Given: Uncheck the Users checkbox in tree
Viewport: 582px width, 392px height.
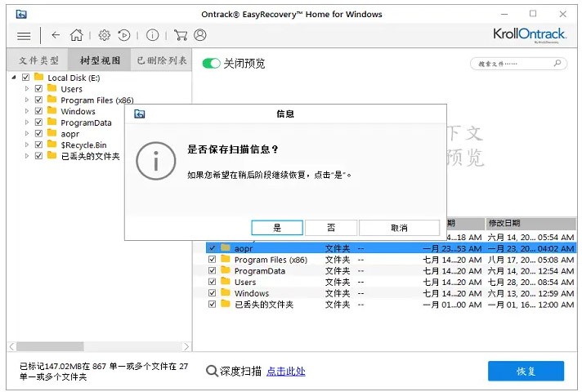Looking at the screenshot, I should click(x=38, y=89).
